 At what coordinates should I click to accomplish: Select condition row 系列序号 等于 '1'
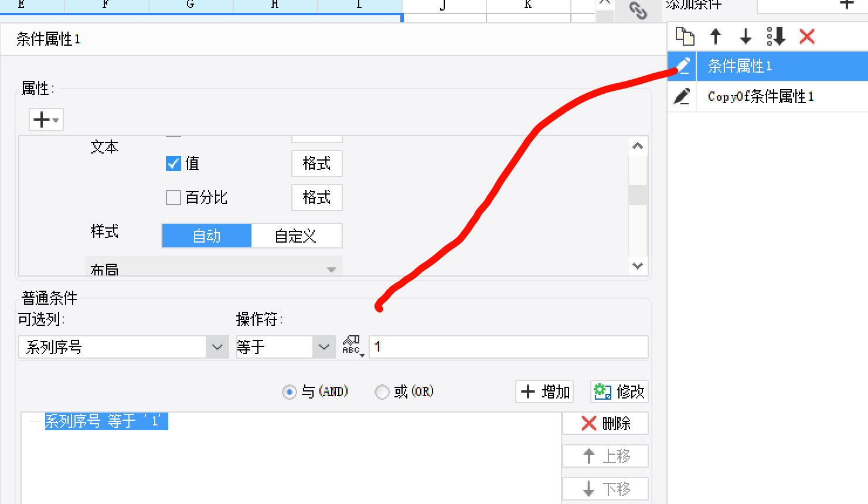tap(106, 421)
